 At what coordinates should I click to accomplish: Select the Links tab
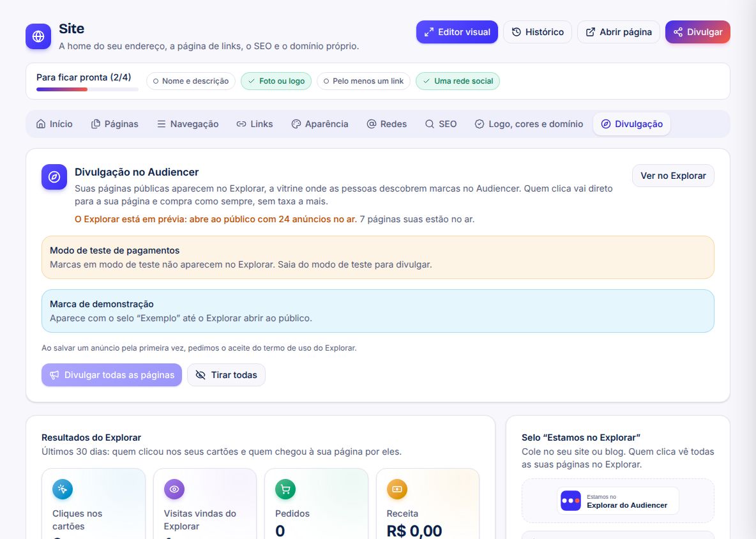point(255,124)
